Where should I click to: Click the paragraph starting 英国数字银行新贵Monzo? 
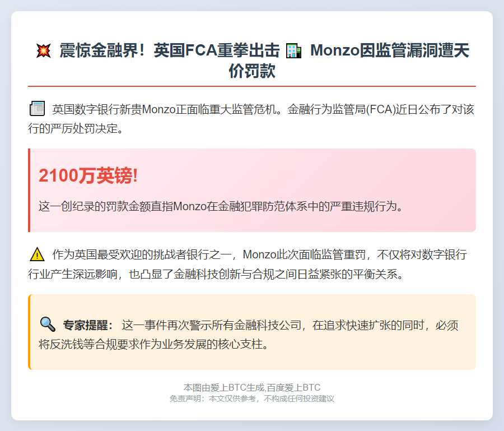pyautogui.click(x=251, y=119)
